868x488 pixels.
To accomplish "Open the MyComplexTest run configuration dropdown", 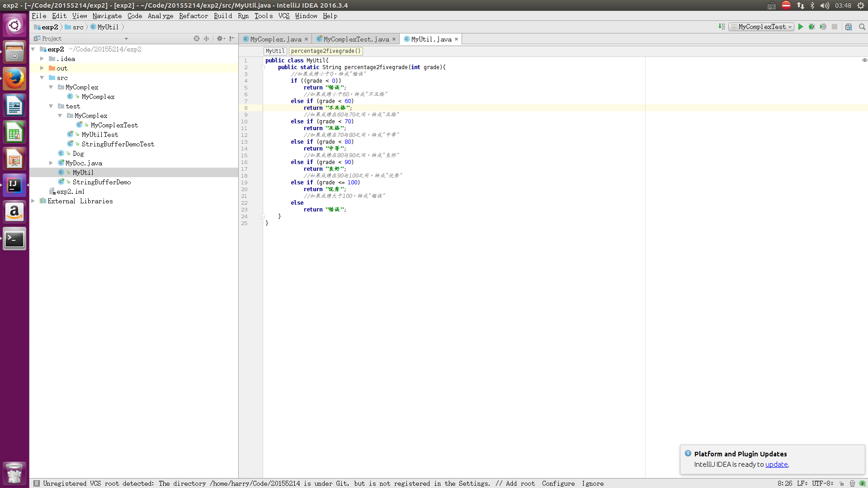I will click(761, 27).
